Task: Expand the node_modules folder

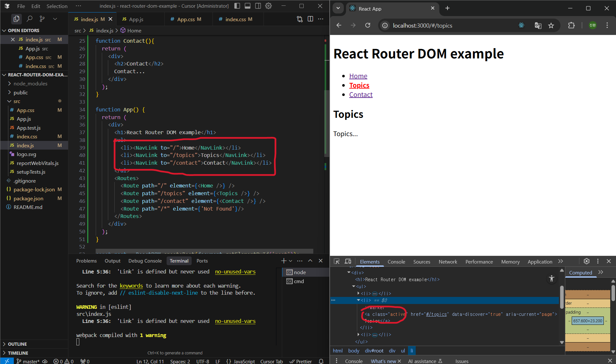Action: 30,83
